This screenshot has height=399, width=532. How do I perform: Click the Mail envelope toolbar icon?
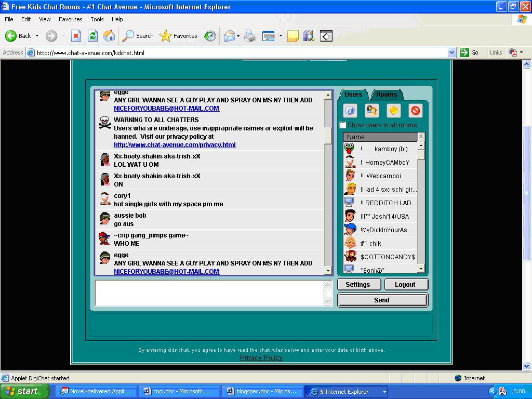click(230, 36)
